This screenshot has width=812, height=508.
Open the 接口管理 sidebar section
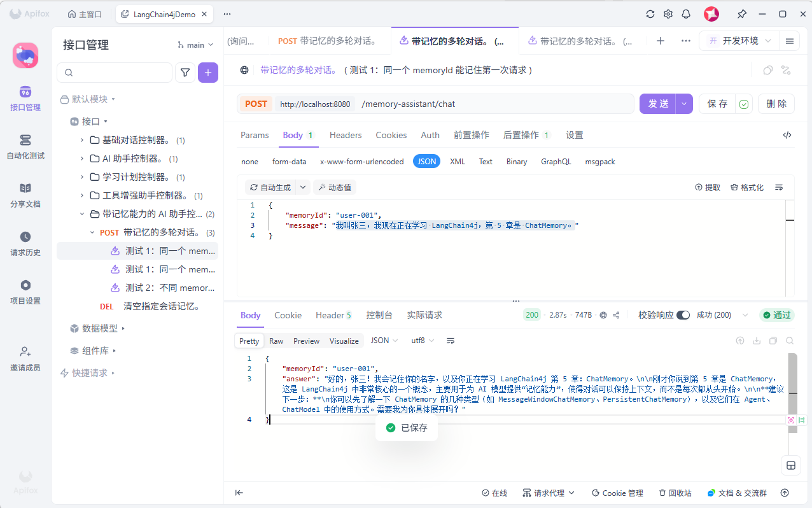(25, 99)
